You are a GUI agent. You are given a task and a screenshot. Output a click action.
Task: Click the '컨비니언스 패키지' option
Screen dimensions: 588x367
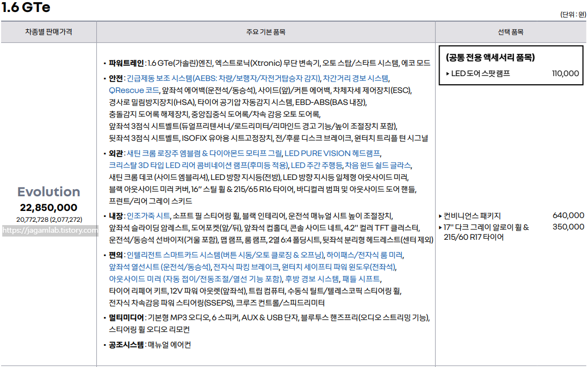tap(472, 216)
